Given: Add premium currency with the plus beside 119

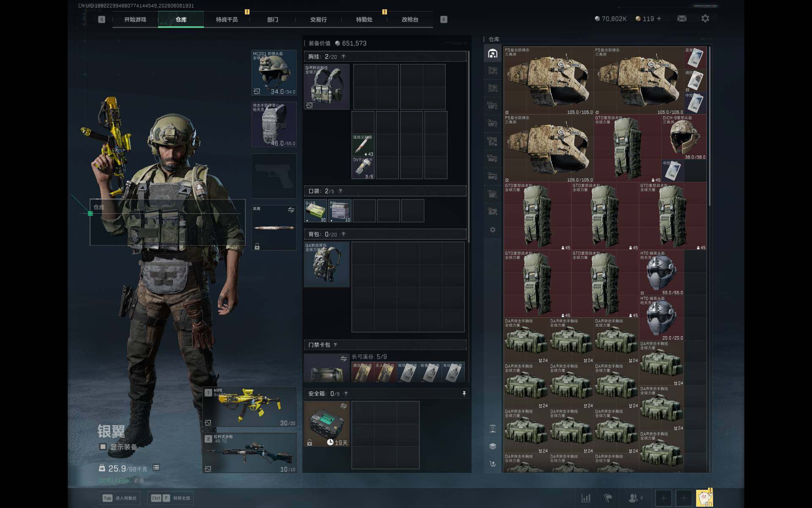Looking at the screenshot, I should 659,19.
